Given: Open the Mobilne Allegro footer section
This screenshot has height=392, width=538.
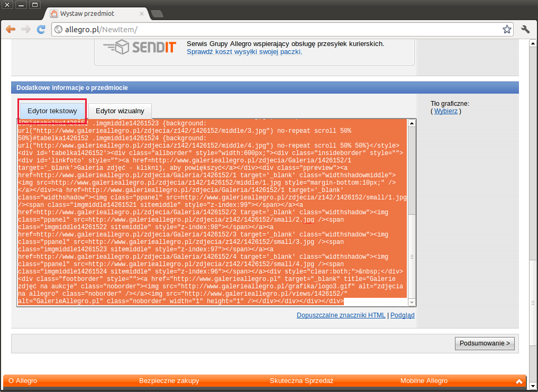Looking at the screenshot, I should [424, 381].
